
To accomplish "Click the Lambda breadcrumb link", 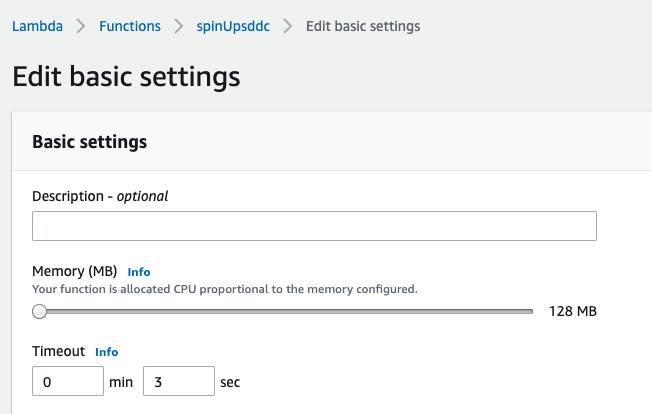I will click(37, 26).
